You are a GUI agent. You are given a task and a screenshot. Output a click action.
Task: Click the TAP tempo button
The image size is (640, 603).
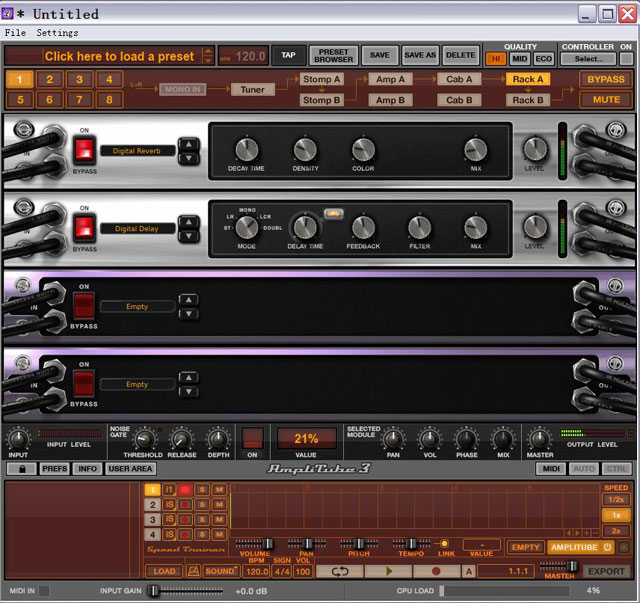[288, 55]
